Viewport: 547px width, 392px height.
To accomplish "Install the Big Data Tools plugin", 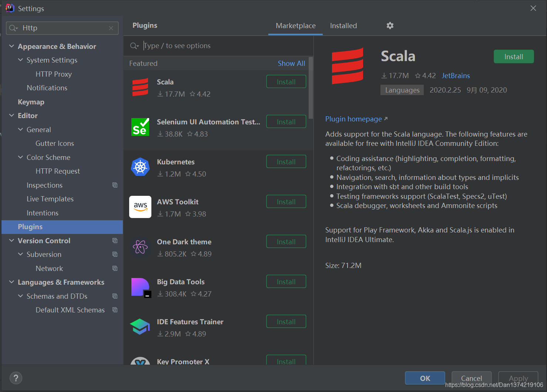I will pos(286,282).
